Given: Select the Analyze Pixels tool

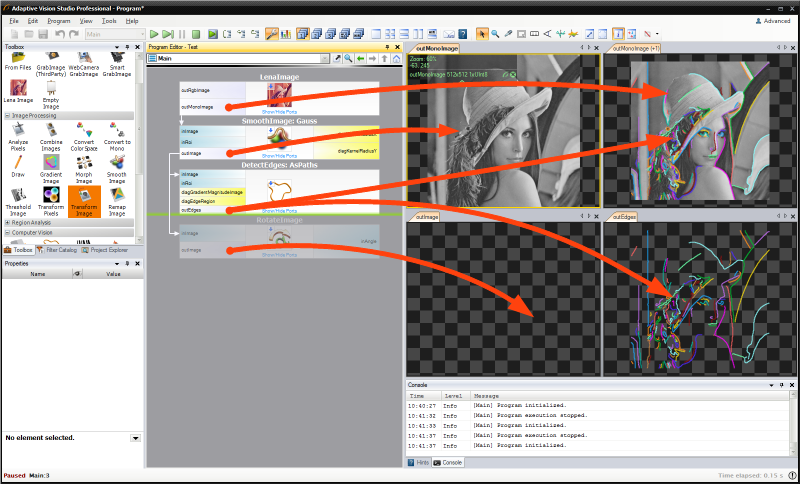Looking at the screenshot, I should tap(18, 134).
